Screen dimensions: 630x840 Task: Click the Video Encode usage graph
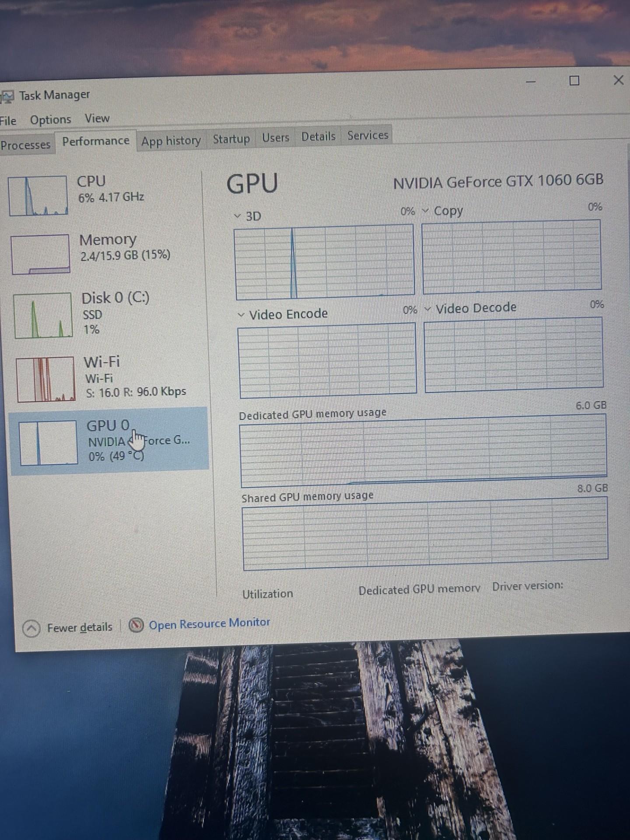(327, 360)
